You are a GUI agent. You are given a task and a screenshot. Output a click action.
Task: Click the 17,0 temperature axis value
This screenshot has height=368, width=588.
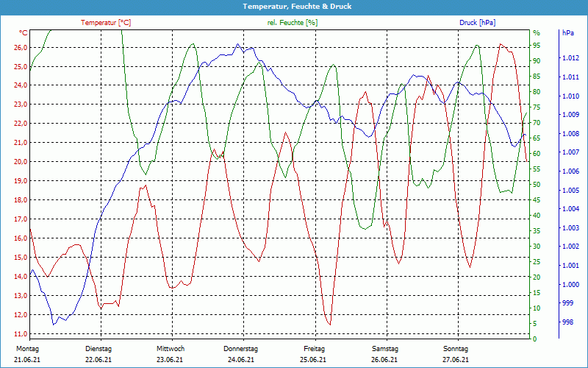point(21,219)
